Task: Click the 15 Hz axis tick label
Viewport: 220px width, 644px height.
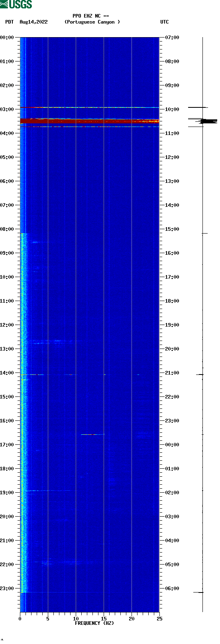Action: click(x=104, y=619)
